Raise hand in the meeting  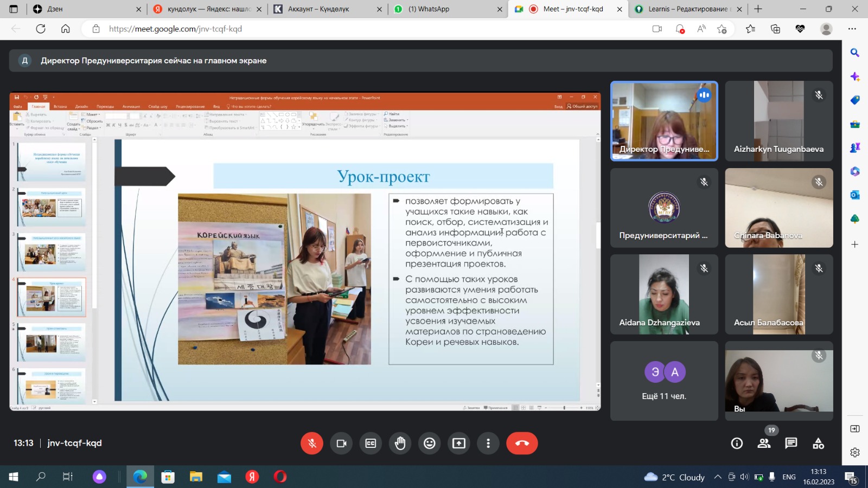click(x=400, y=444)
